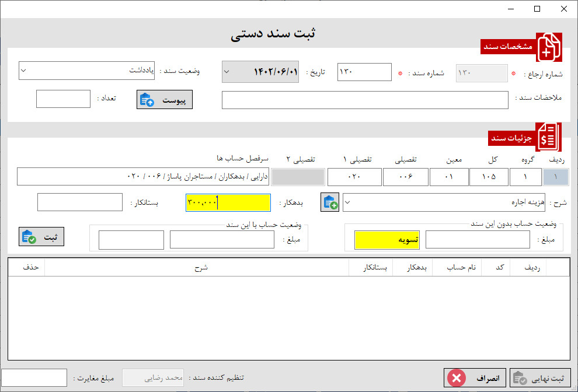Expand the تاریخ date picker dropdown
Image resolution: width=578 pixels, height=392 pixels.
228,72
